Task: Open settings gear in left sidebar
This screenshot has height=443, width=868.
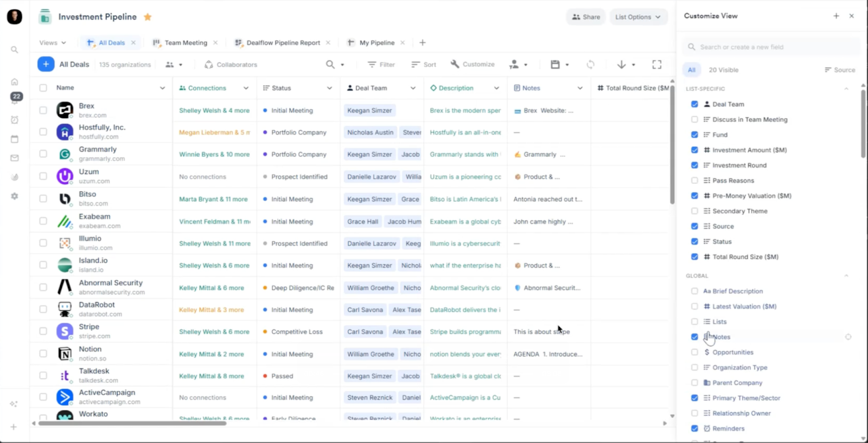Action: [x=15, y=196]
